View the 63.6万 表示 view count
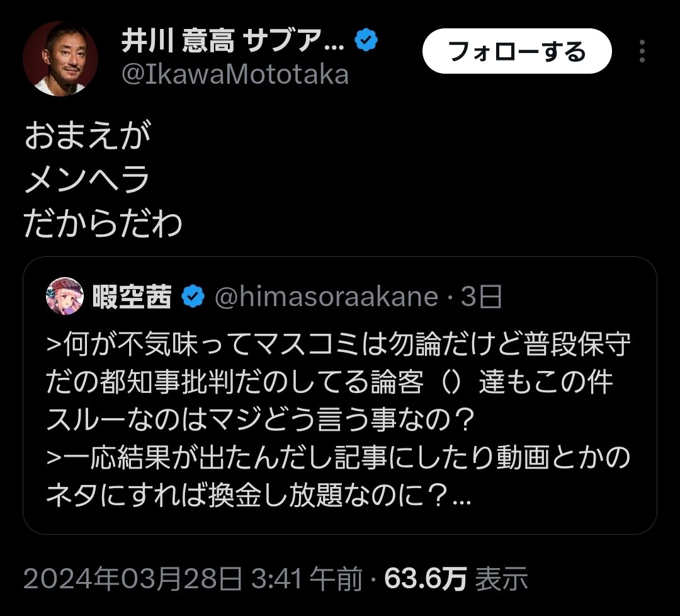 pyautogui.click(x=456, y=579)
